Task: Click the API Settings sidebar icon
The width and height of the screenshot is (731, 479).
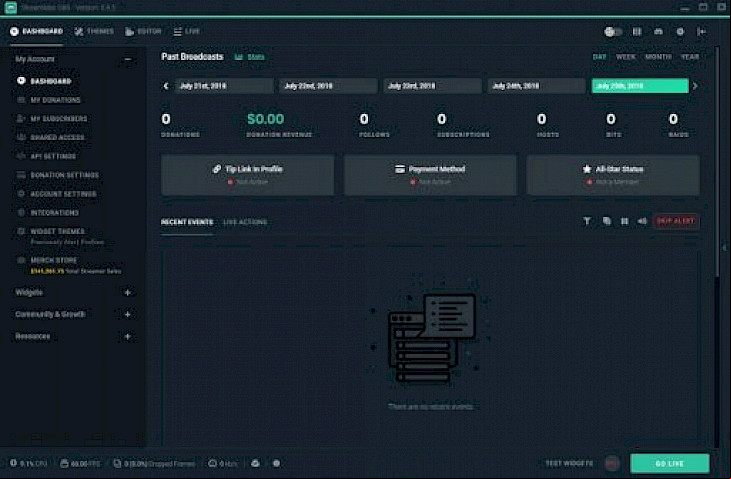Action: click(x=21, y=156)
